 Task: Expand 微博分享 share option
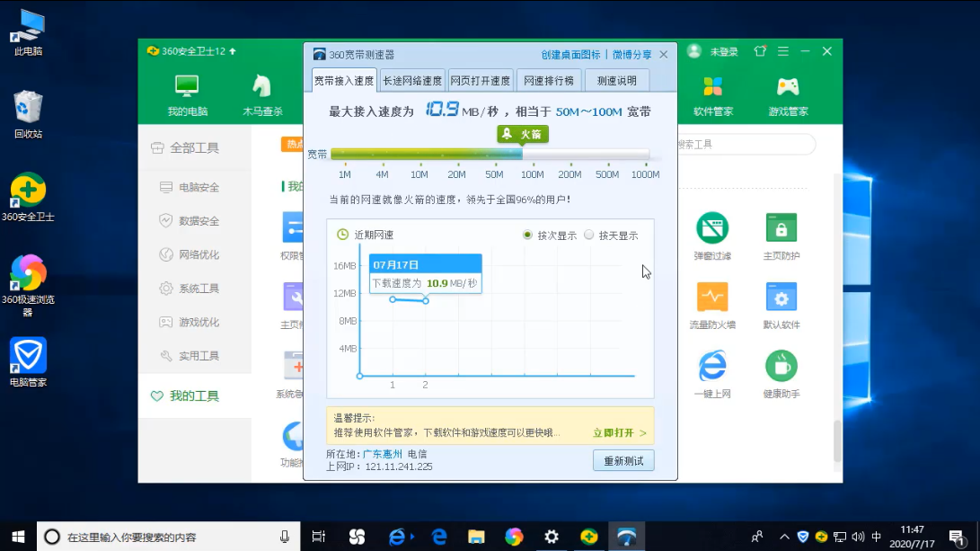(632, 55)
